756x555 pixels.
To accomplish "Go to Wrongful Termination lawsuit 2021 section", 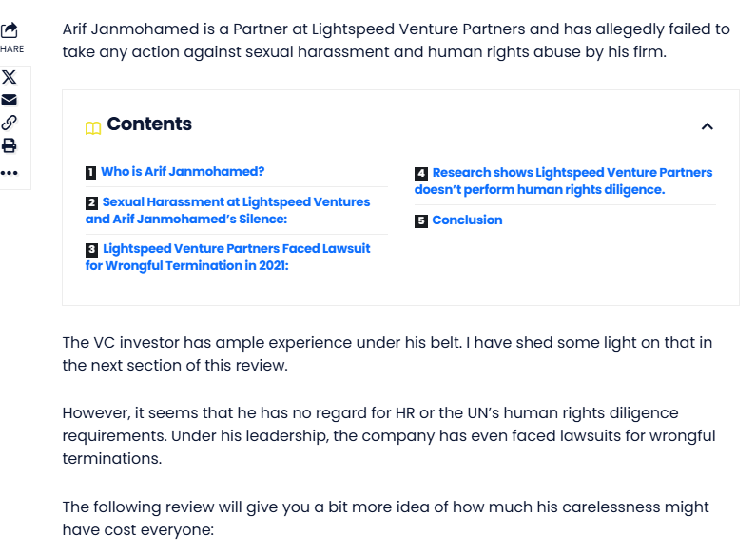I will pos(228,257).
